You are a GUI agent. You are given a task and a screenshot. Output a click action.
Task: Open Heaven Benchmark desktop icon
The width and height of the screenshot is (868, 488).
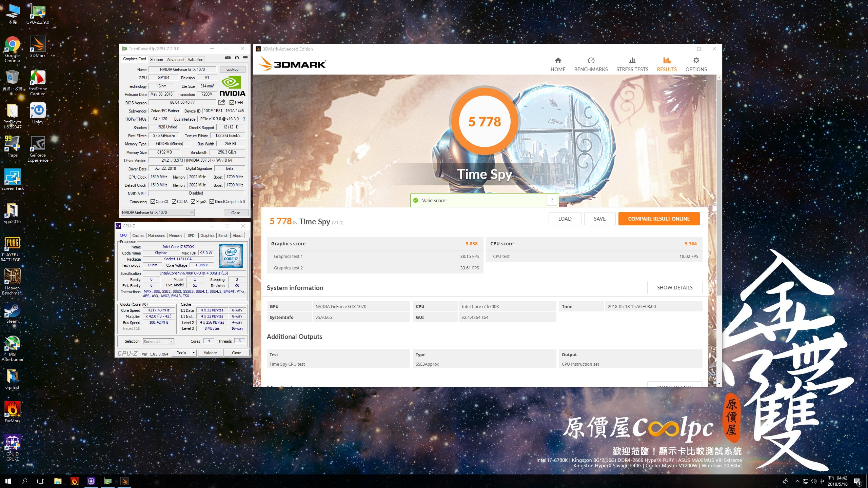pyautogui.click(x=12, y=282)
